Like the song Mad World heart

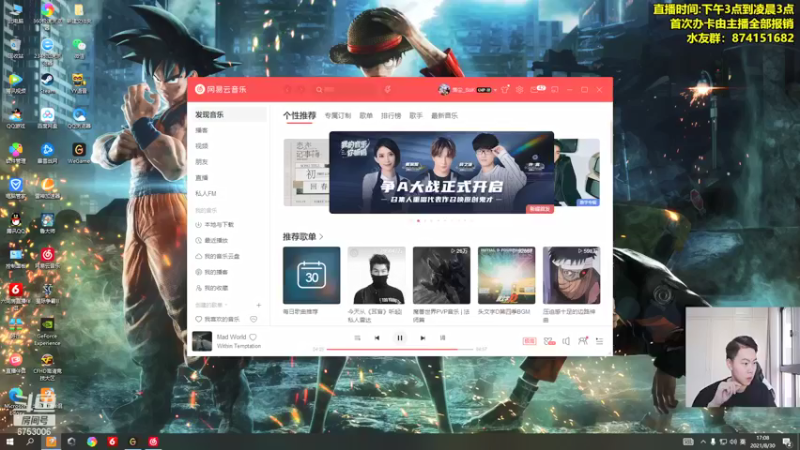[253, 337]
